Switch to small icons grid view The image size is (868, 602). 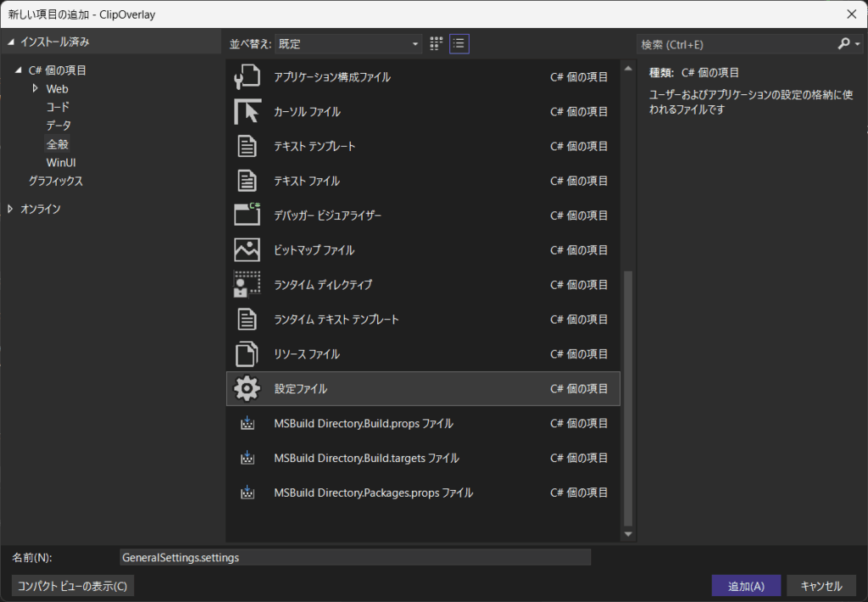coord(437,44)
